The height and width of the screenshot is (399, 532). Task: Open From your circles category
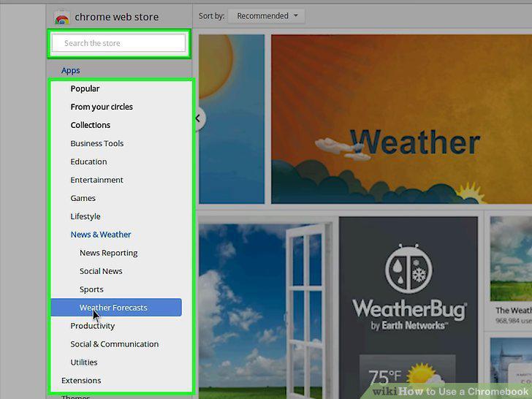102,107
